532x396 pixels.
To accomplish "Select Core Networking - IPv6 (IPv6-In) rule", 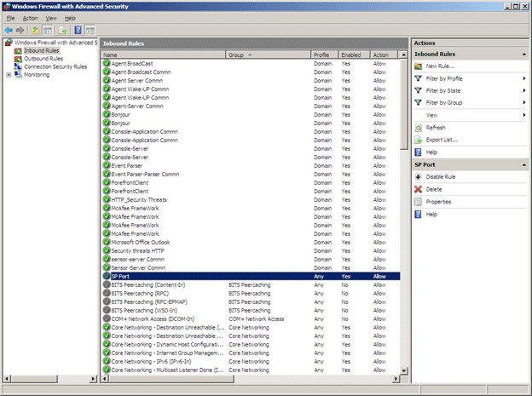I will [251, 361].
